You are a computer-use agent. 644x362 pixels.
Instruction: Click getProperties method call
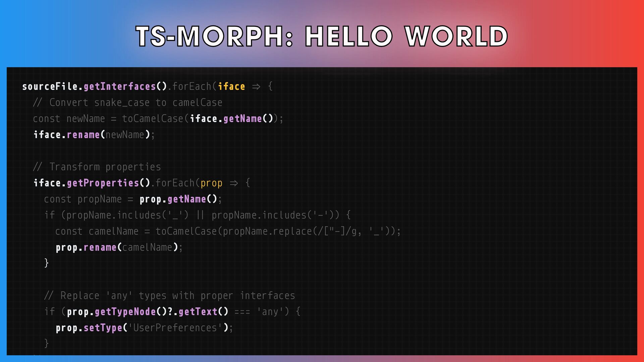click(x=103, y=183)
